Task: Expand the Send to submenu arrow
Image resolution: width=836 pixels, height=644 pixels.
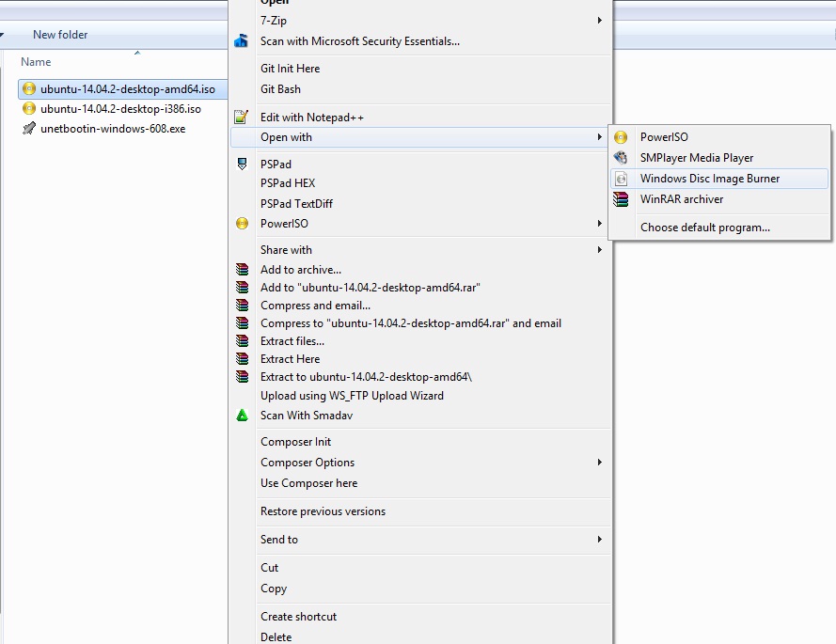Action: 600,540
